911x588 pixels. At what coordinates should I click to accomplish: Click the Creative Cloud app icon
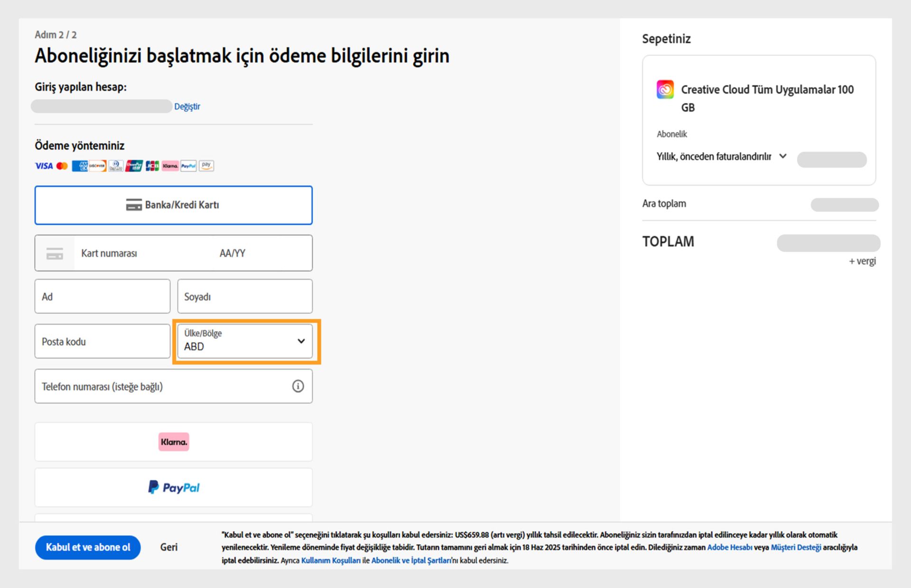point(665,89)
